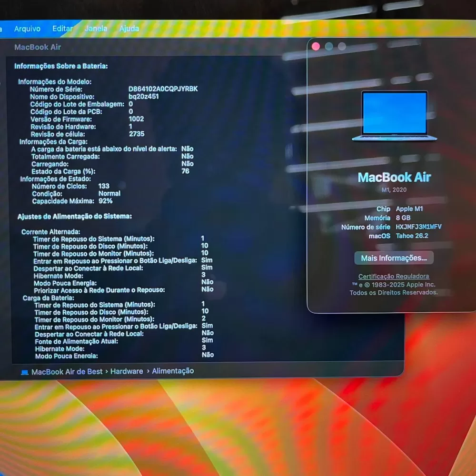Click the minimize button of the About window
476x476 pixels.
[x=328, y=46]
